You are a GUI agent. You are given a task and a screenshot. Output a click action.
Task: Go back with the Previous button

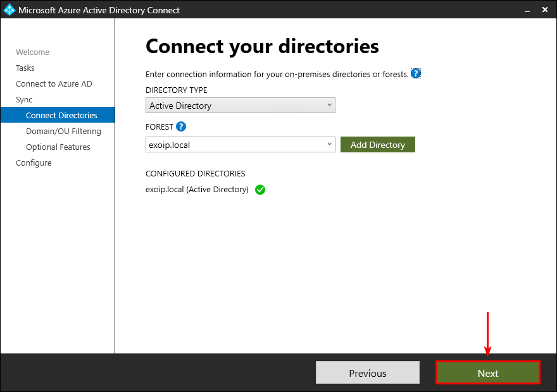(x=367, y=373)
